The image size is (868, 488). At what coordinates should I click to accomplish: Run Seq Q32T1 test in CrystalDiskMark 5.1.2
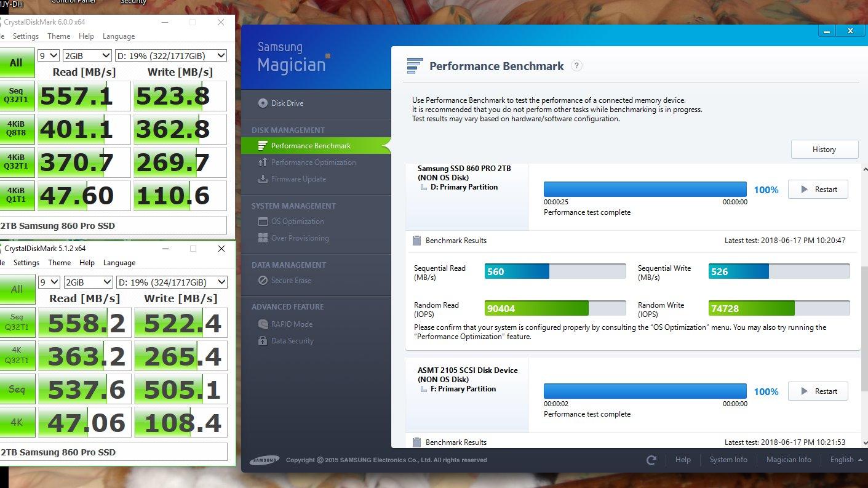(17, 322)
